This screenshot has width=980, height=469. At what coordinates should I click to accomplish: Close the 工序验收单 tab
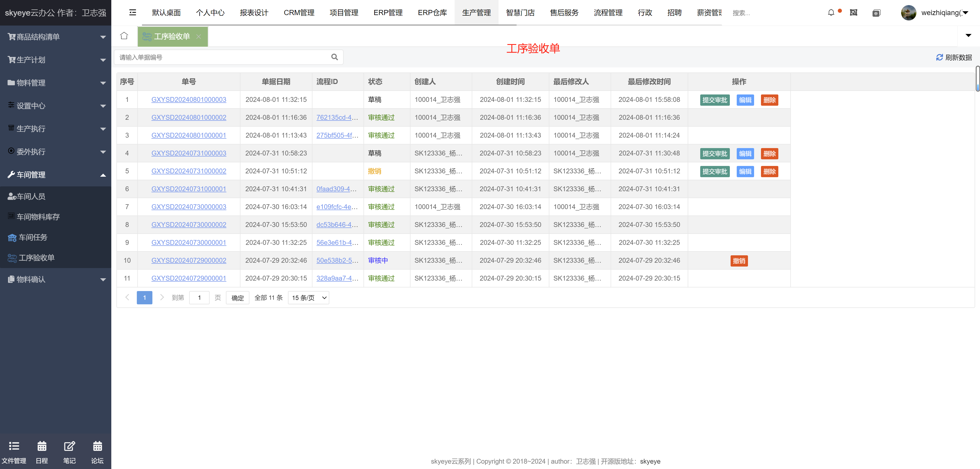199,37
